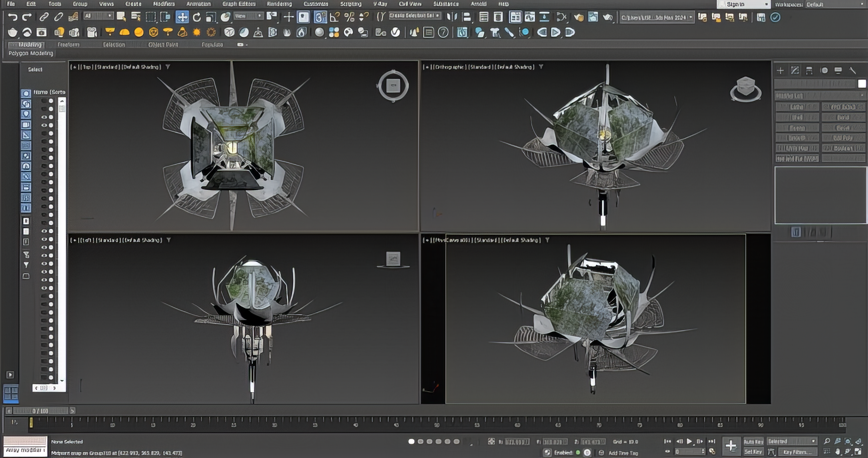Image resolution: width=868 pixels, height=458 pixels.
Task: Toggle visibility eye of first scene object
Action: click(x=44, y=100)
